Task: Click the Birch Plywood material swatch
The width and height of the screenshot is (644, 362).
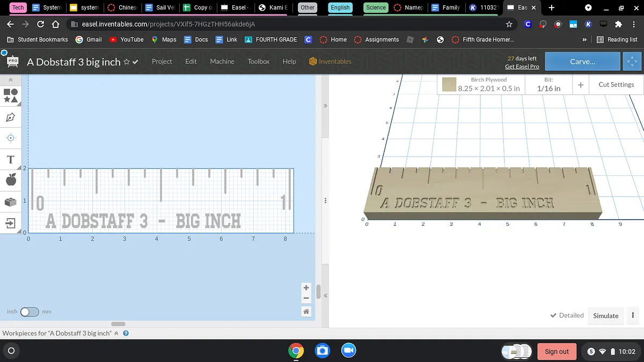Action: point(449,85)
